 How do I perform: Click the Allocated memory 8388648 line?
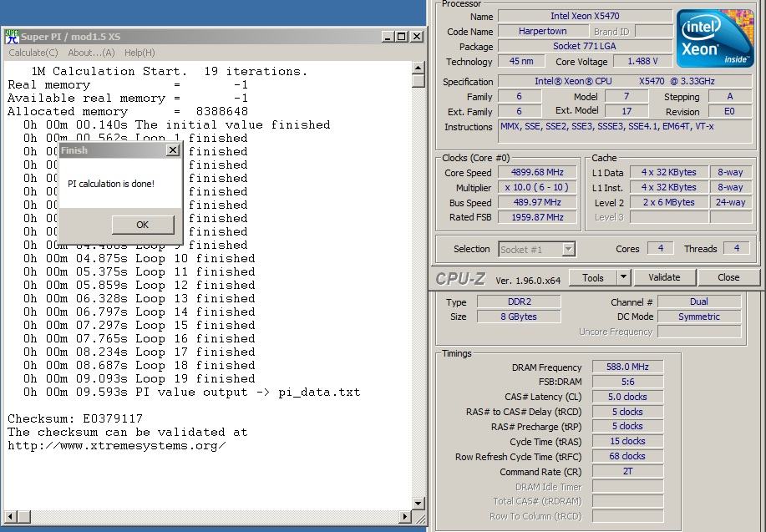pyautogui.click(x=128, y=112)
